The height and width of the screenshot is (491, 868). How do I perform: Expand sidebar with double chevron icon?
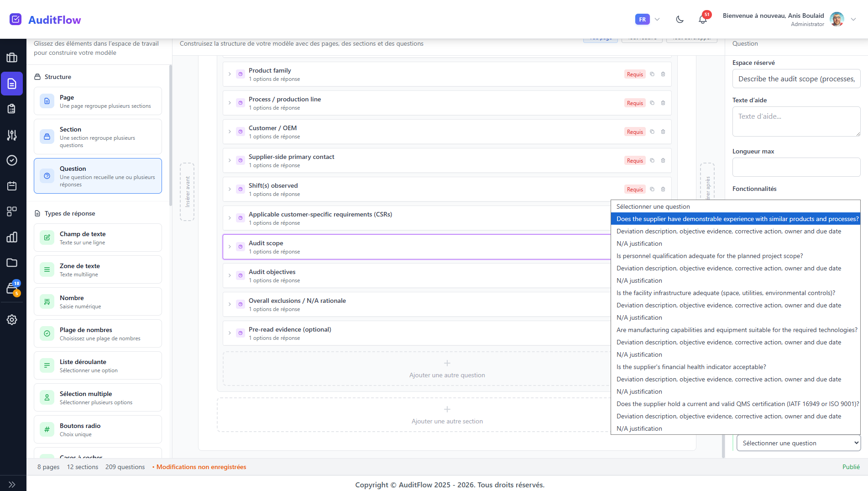12,485
